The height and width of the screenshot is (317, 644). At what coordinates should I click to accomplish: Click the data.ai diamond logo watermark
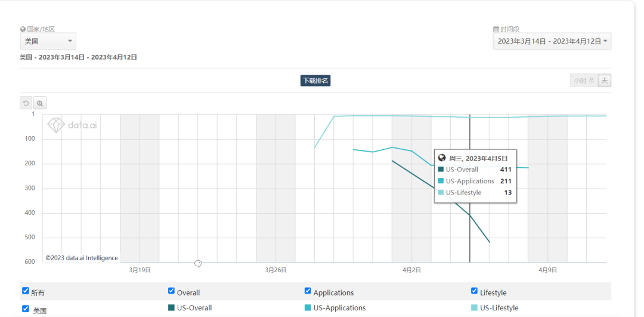[x=55, y=125]
